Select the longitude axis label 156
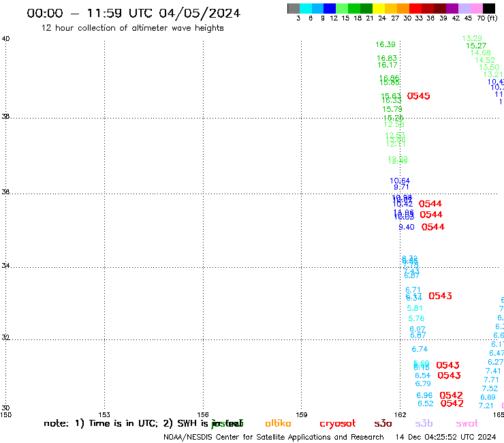The height and width of the screenshot is (443, 504). [203, 414]
